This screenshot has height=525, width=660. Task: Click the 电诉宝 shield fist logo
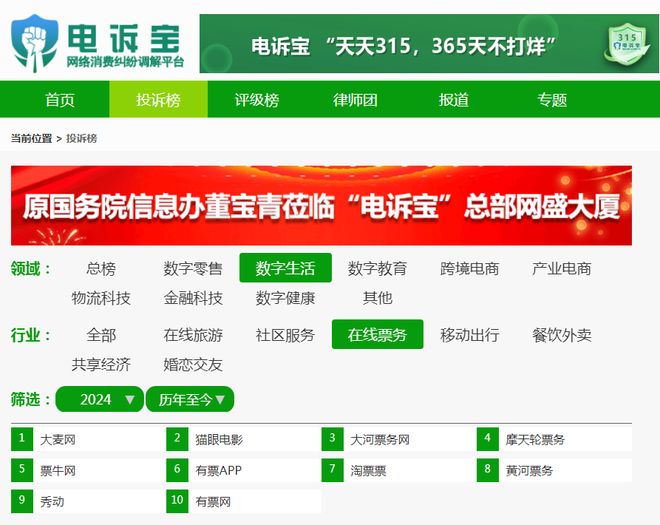click(x=35, y=43)
